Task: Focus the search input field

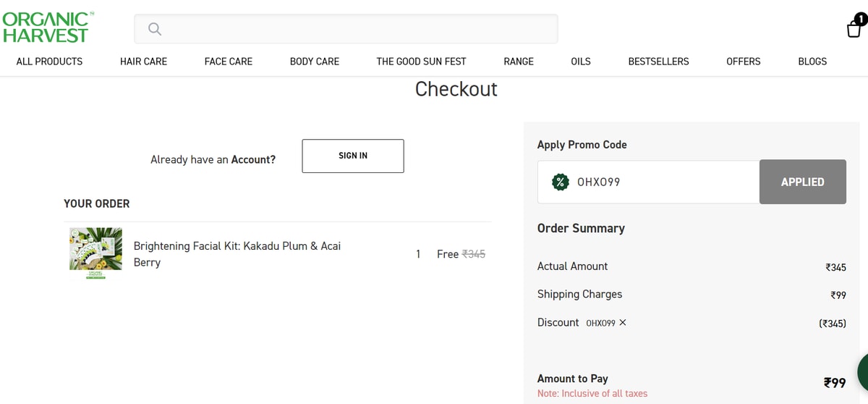Action: tap(354, 29)
